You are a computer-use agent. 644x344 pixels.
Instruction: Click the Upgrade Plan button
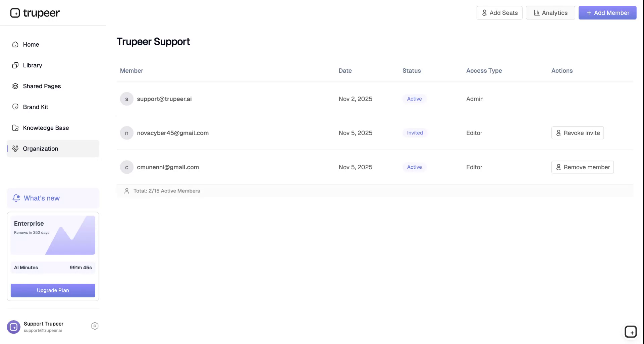point(53,290)
